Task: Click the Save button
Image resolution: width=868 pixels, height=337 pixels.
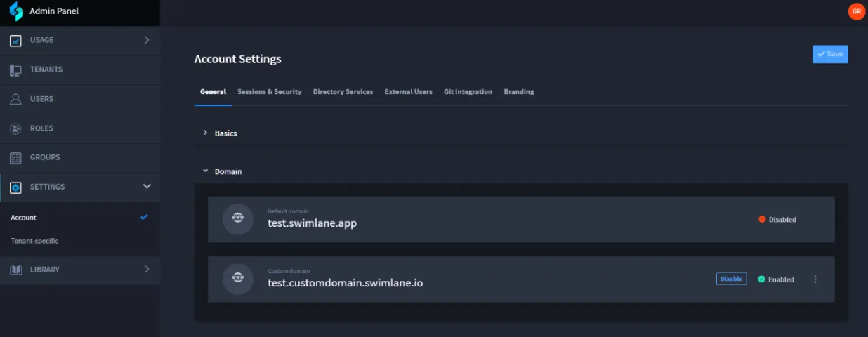Action: [830, 54]
